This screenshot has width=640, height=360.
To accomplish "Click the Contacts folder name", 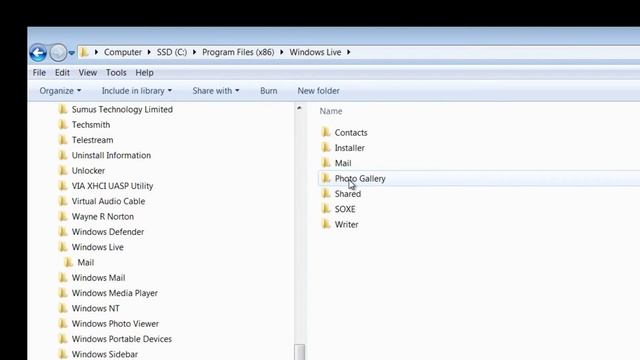I will coord(351,133).
